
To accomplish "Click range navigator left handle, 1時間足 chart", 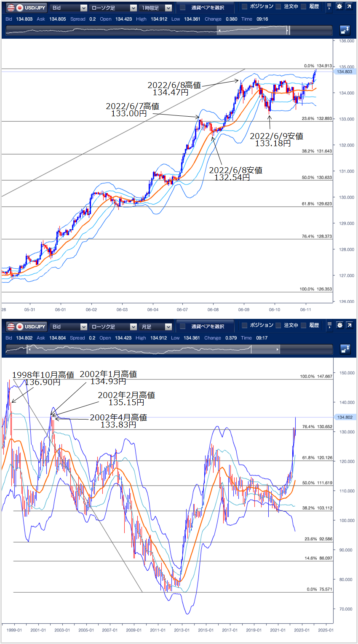I will [x=218, y=30].
